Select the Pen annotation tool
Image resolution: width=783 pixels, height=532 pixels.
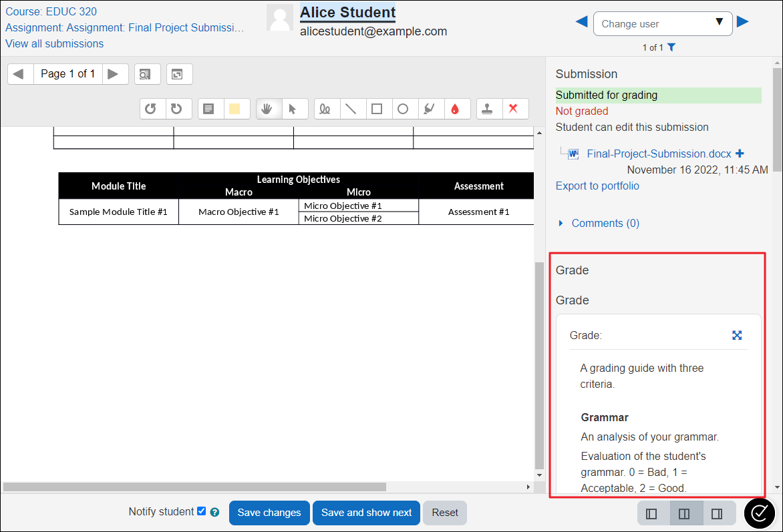327,107
